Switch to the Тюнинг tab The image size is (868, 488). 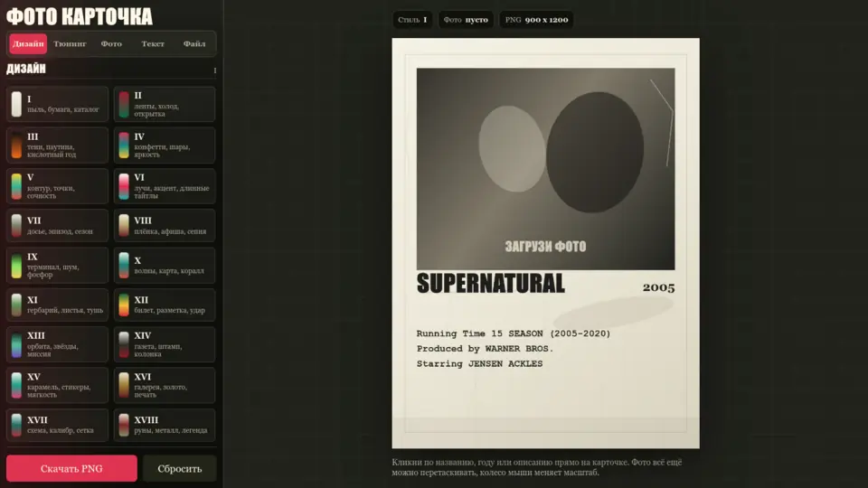(x=70, y=44)
